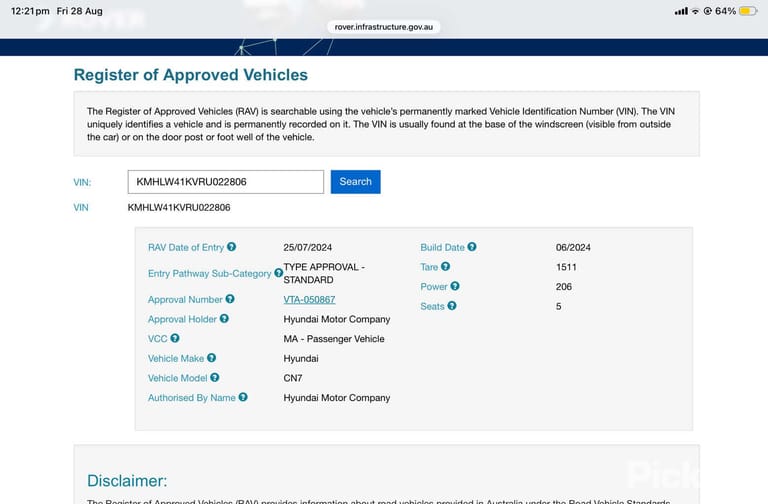Click the Authorised By Name label
Viewport: 768px width, 504px height.
pos(192,398)
